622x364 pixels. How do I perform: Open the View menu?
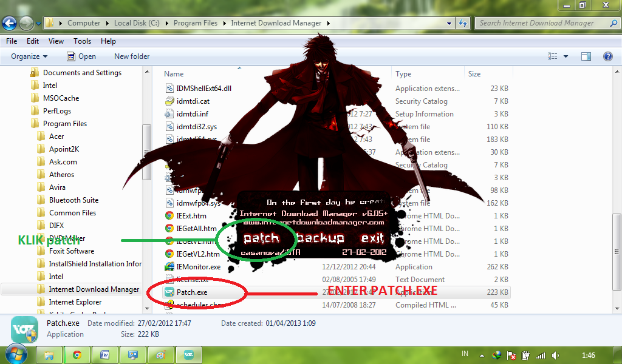(x=56, y=41)
